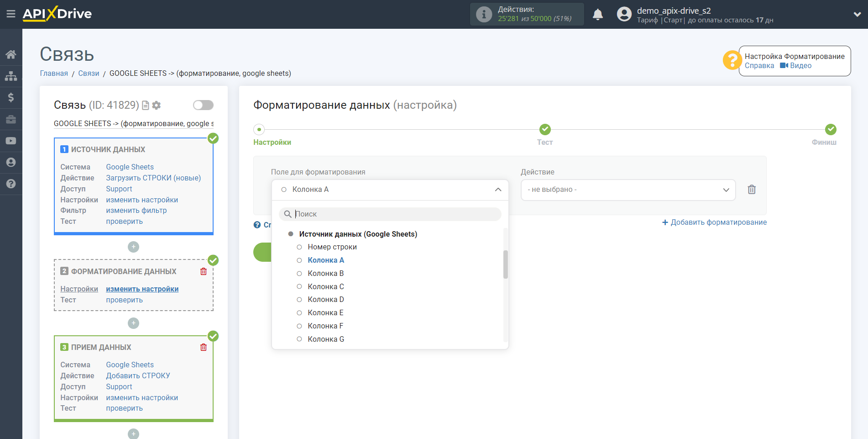The width and height of the screenshot is (868, 439).
Task: Click изменить фильтр link
Action: pos(136,211)
